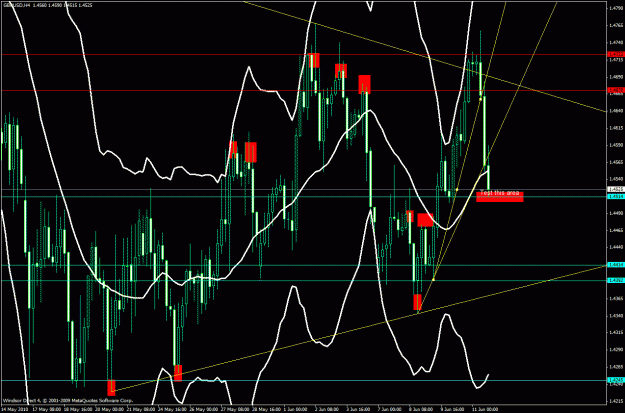The width and height of the screenshot is (625, 413).
Task: Click the cyan 1.4514 price level label
Action: pos(614,197)
